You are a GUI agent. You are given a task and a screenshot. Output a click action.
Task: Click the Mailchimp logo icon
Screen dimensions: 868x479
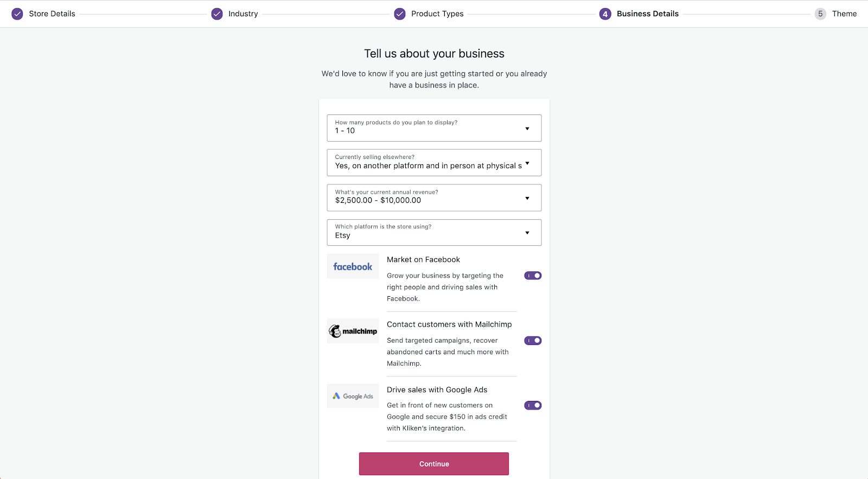tap(353, 330)
